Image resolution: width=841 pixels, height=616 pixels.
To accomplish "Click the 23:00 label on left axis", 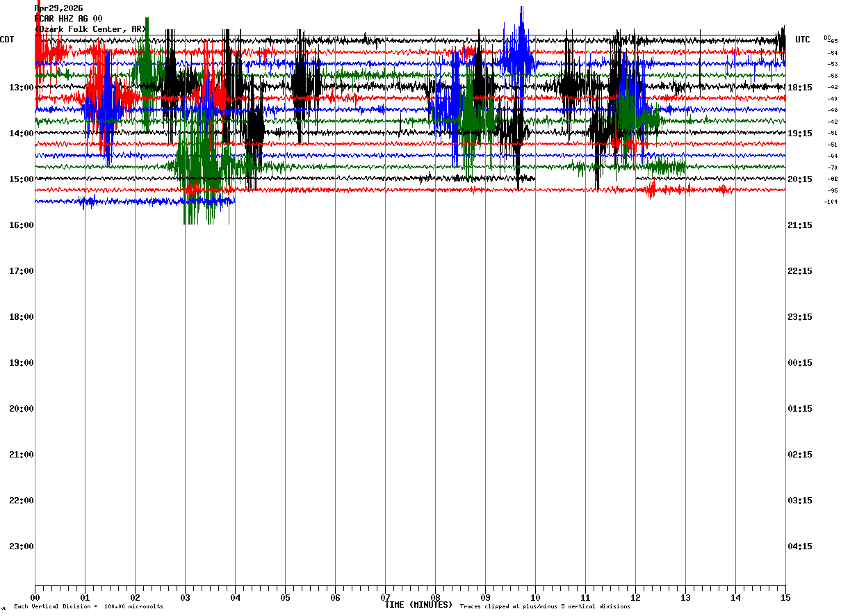I will point(22,546).
